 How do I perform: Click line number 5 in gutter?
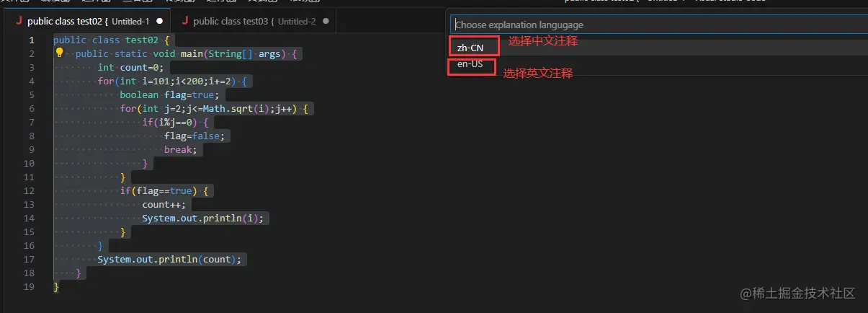(32, 94)
